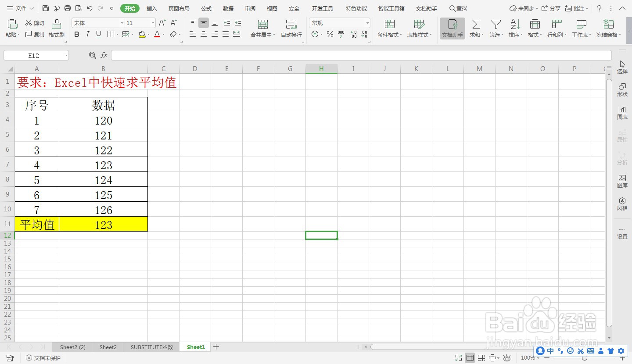Switch to the Sheet2 worksheet tab

tap(108, 347)
